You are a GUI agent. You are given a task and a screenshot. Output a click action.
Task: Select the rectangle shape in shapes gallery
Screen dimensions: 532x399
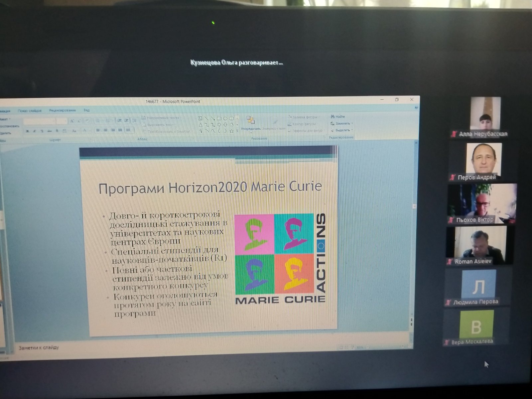point(219,118)
